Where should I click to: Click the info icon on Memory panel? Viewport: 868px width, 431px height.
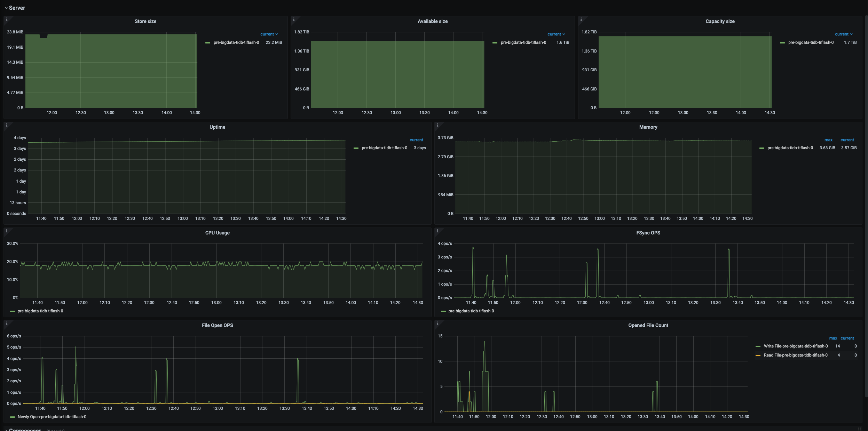click(437, 125)
